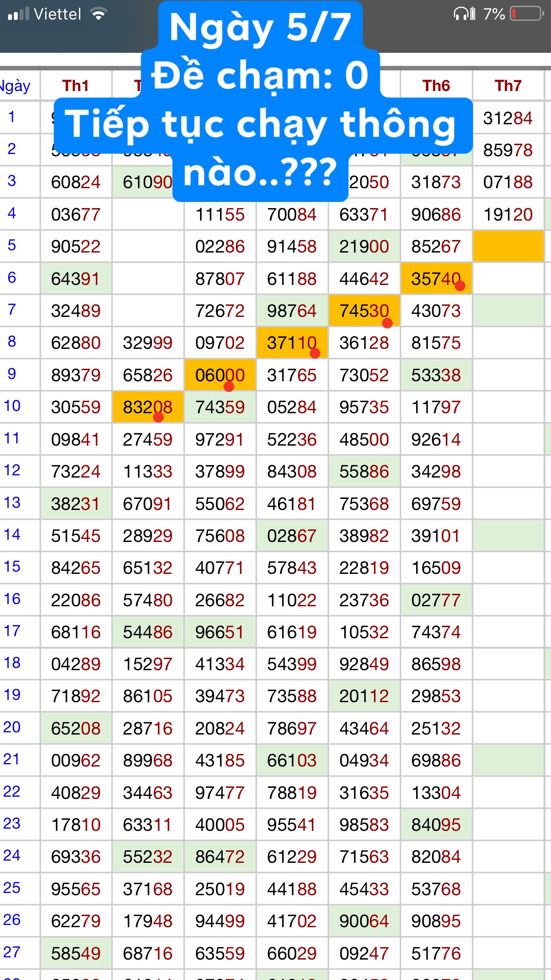Tap the cellular signal bars next to Viettel
This screenshot has width=551, height=980.
point(19,14)
